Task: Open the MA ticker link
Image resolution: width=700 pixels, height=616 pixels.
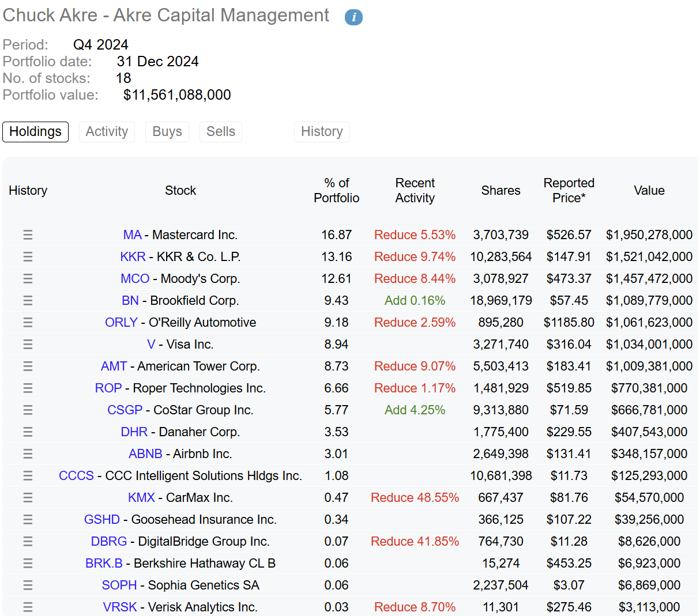Action: pyautogui.click(x=132, y=235)
